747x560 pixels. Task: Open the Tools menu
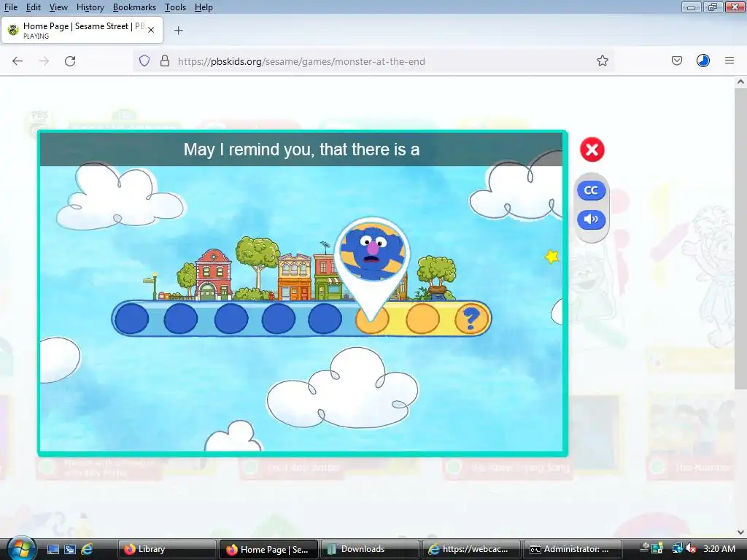coord(175,7)
